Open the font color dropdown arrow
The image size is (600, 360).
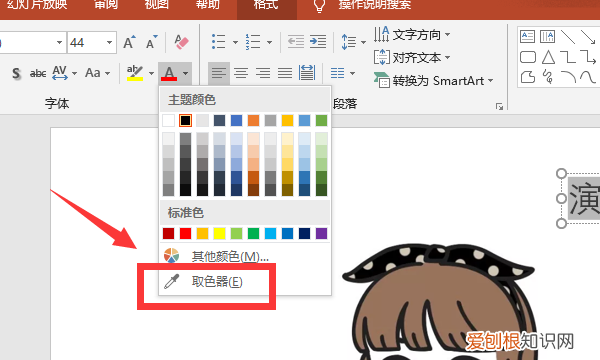(186, 73)
